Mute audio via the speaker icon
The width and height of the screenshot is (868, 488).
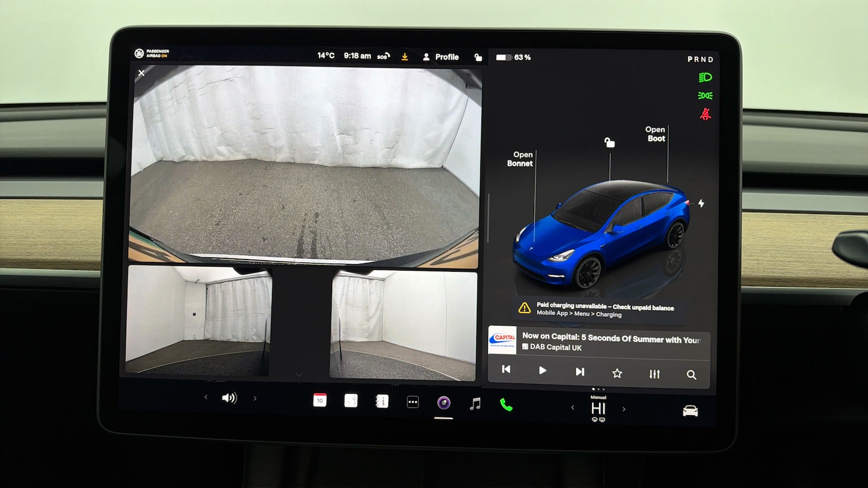pos(230,398)
